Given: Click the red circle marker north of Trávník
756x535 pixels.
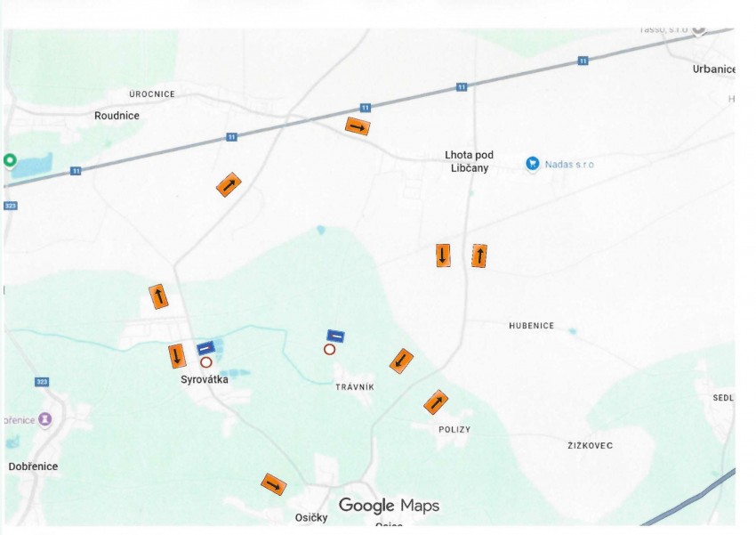Looking at the screenshot, I should 329,349.
